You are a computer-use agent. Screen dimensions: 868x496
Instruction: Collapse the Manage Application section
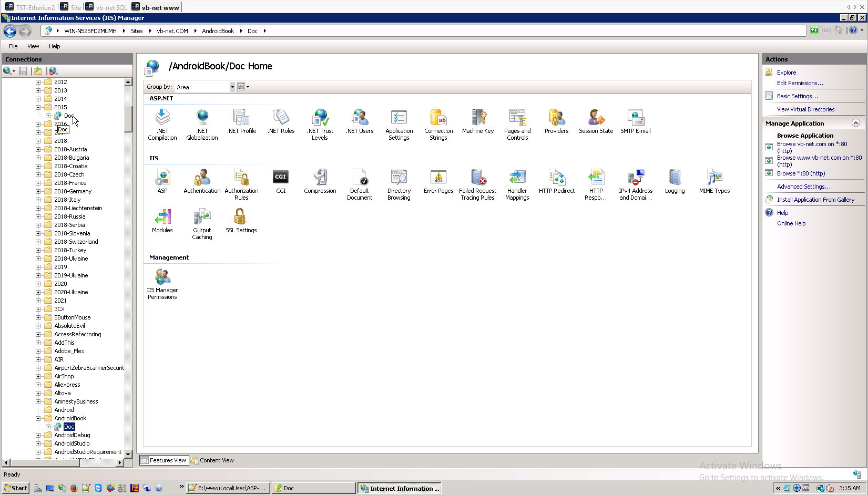coord(856,123)
